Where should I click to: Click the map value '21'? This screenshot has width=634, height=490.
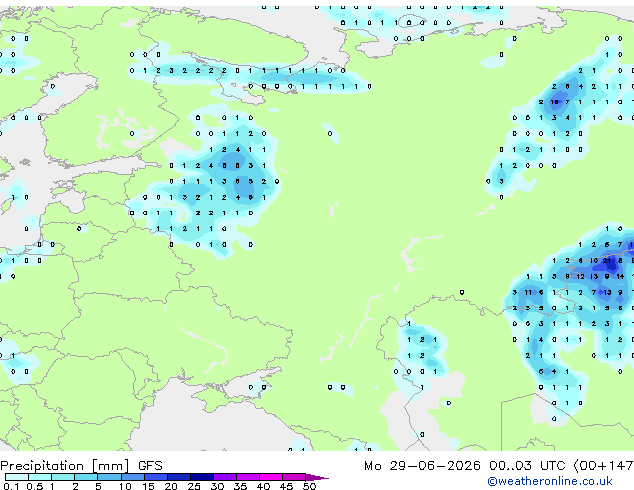(x=607, y=261)
